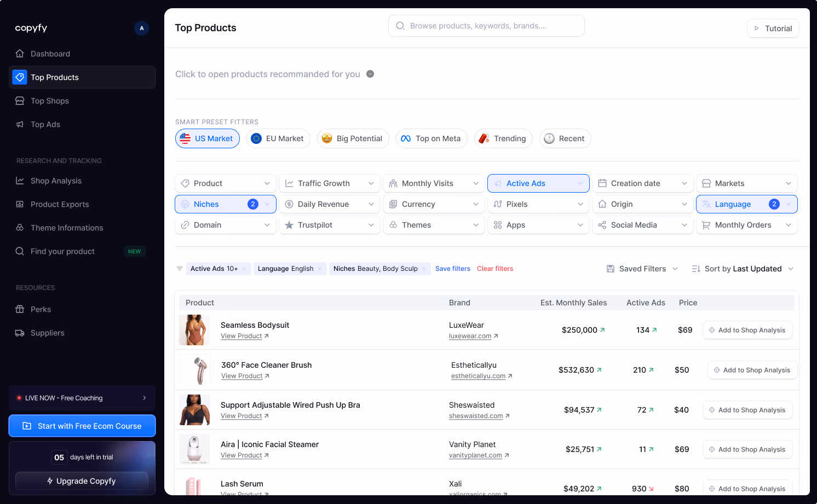817x504 pixels.
Task: Open Currency filter dropdown
Action: click(434, 204)
